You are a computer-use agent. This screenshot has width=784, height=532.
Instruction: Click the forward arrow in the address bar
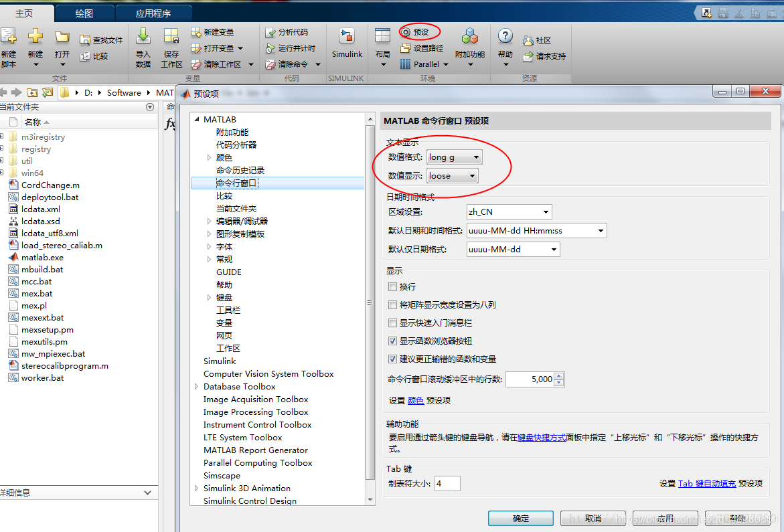(17, 92)
